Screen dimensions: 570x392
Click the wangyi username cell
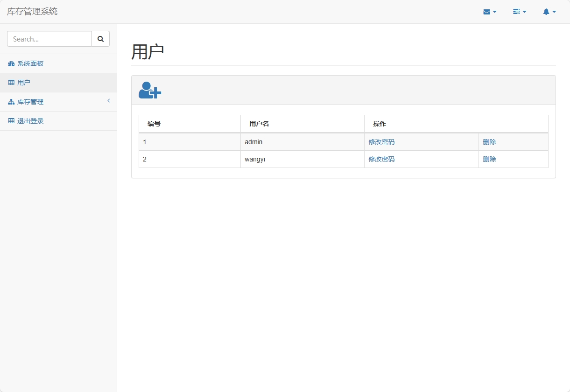pyautogui.click(x=303, y=159)
